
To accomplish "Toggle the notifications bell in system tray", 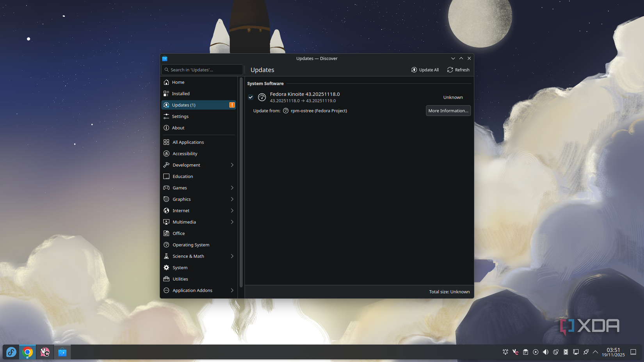I will click(505, 352).
